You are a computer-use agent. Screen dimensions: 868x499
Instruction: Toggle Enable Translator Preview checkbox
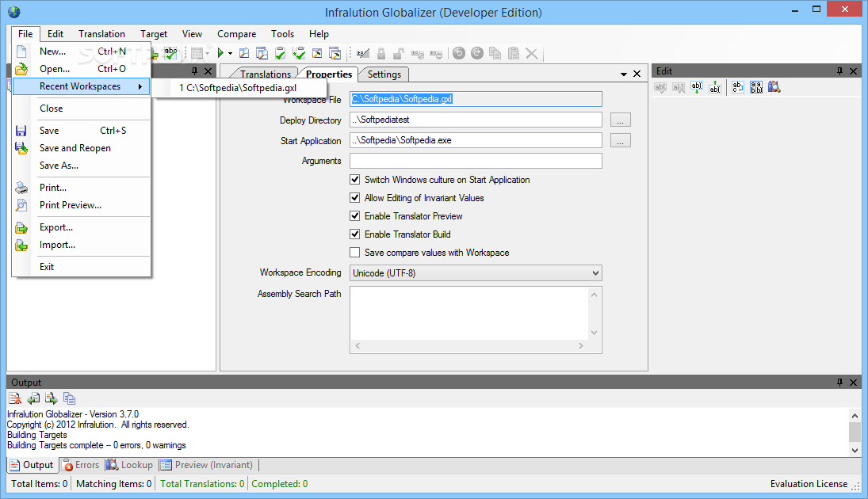point(355,216)
